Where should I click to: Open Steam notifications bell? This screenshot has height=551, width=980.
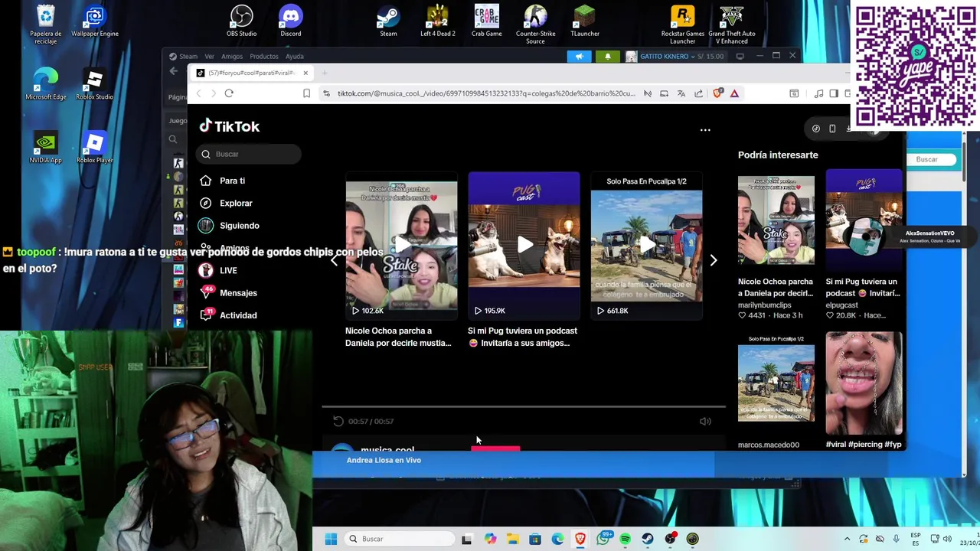click(x=608, y=56)
